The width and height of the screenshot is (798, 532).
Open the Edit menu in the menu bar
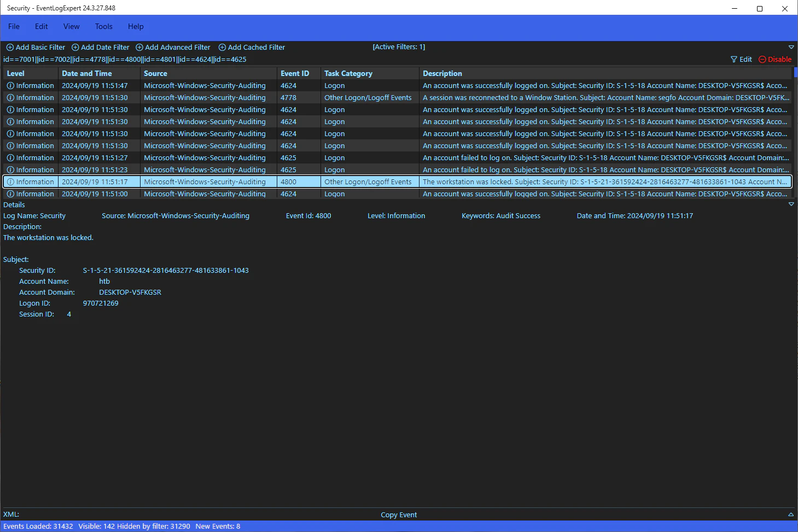coord(41,26)
